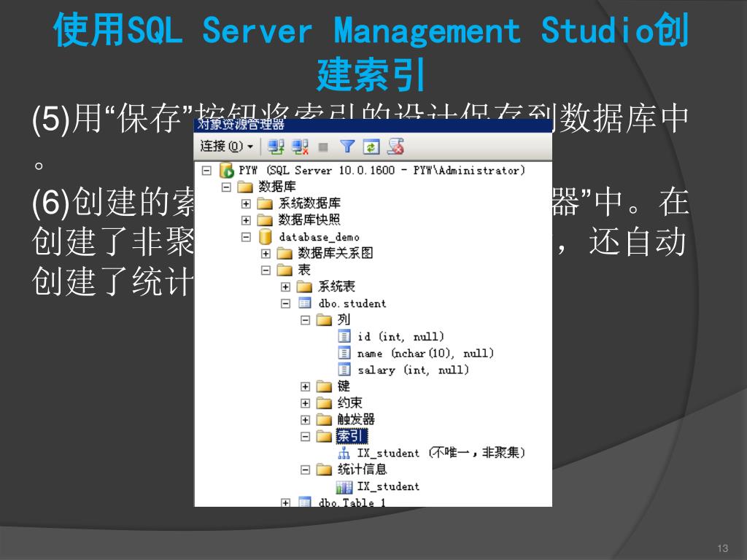The width and height of the screenshot is (747, 560).
Task: Click the database_demo cylinder icon
Action: pyautogui.click(x=265, y=237)
